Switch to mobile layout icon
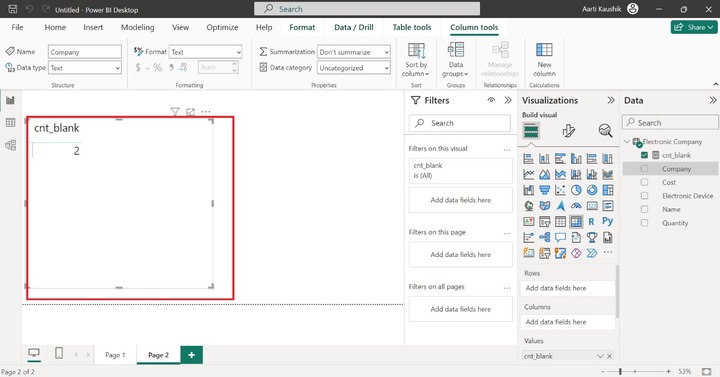Screen dimensions: 720x377 59,353
